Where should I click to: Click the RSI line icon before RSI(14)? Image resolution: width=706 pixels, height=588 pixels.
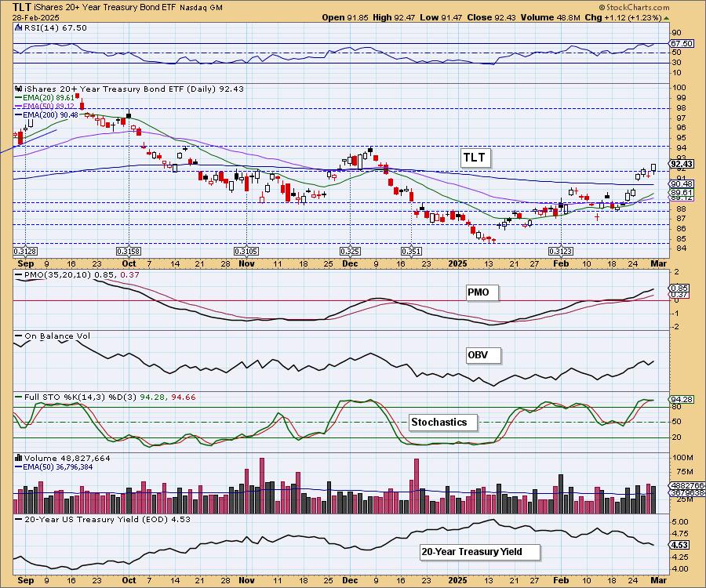[19, 27]
